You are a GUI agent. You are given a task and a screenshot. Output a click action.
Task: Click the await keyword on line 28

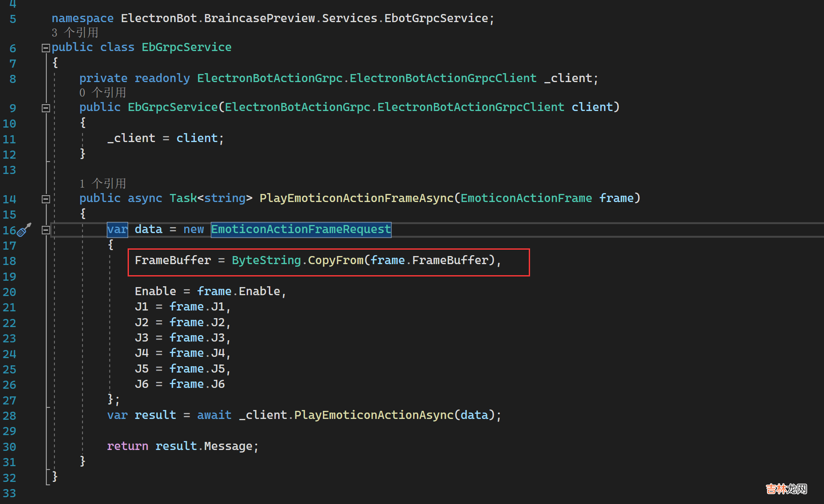pos(214,415)
